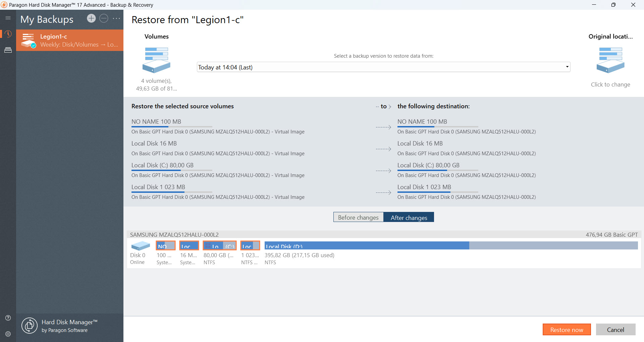Image resolution: width=644 pixels, height=342 pixels.
Task: Click the 'Click to change' destination link
Action: pyautogui.click(x=610, y=84)
